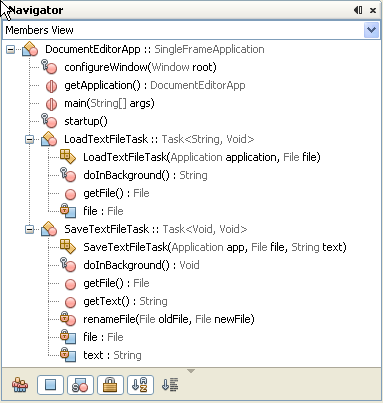Click the private renameFile method icon
The width and height of the screenshot is (383, 403).
(68, 319)
